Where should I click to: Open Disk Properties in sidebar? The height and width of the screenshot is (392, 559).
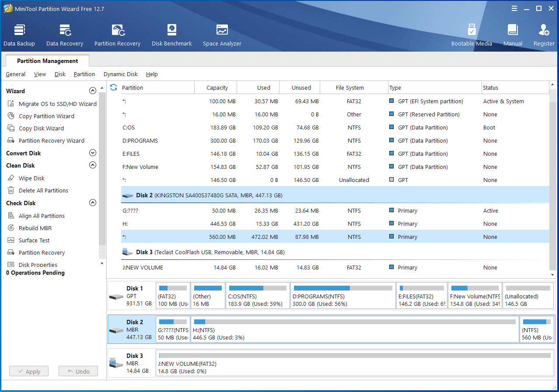32,265
